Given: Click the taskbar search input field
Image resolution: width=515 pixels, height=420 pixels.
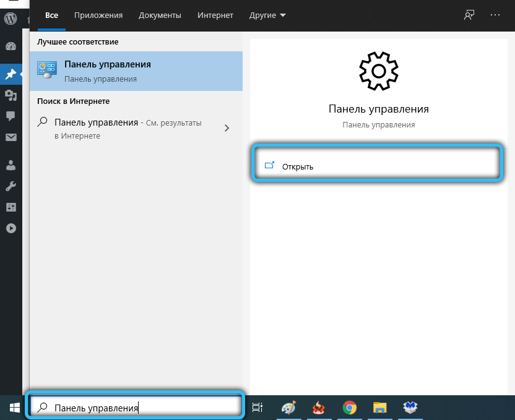Looking at the screenshot, I should [142, 408].
